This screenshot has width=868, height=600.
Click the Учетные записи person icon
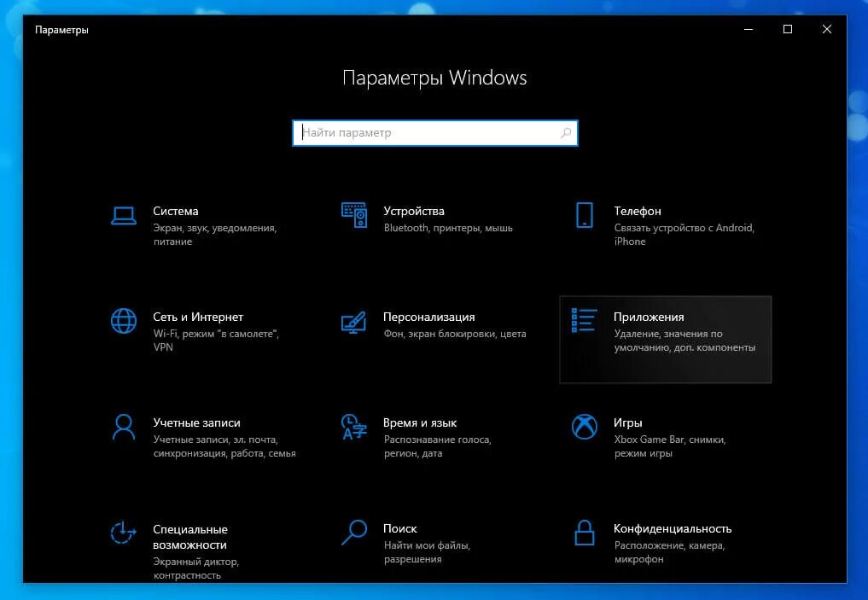(124, 427)
